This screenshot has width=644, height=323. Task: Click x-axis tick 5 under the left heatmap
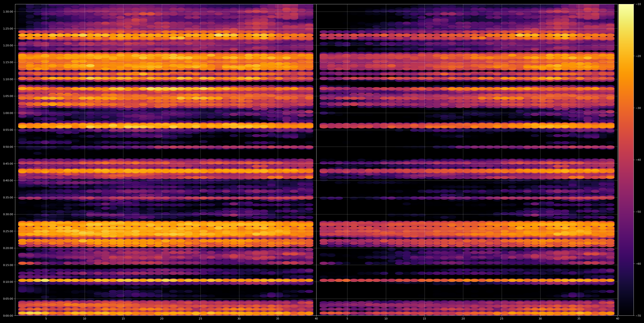pyautogui.click(x=46, y=319)
